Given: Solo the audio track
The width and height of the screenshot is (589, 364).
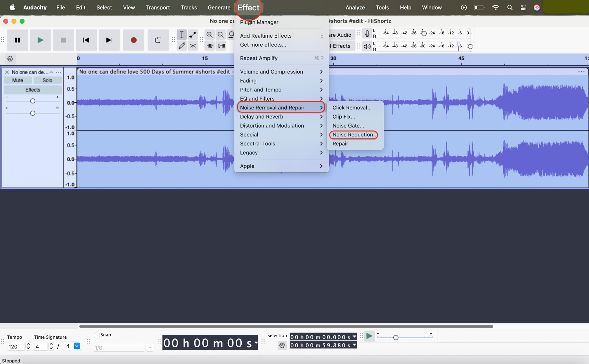Looking at the screenshot, I should pos(47,80).
